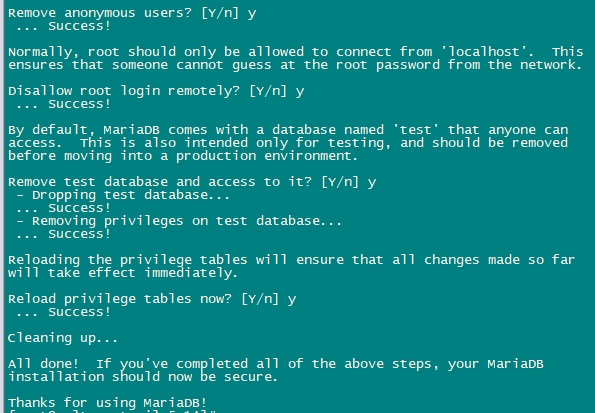Image resolution: width=595 pixels, height=413 pixels.
Task: Click the "Cleaning up..." line
Action: point(63,338)
